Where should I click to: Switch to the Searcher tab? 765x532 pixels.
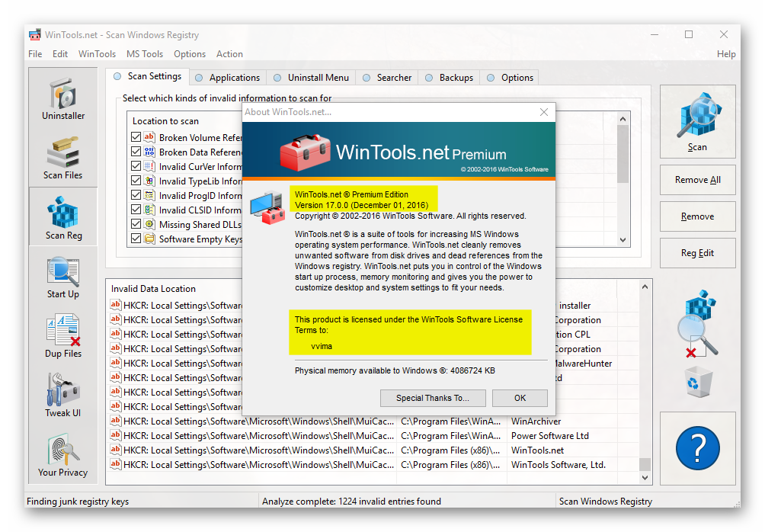tap(387, 78)
